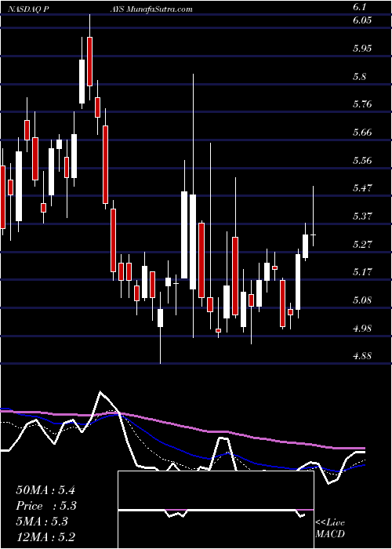This screenshot has width=392, height=549.
Task: Click the 5.17 price axis label
Action: tap(362, 272)
